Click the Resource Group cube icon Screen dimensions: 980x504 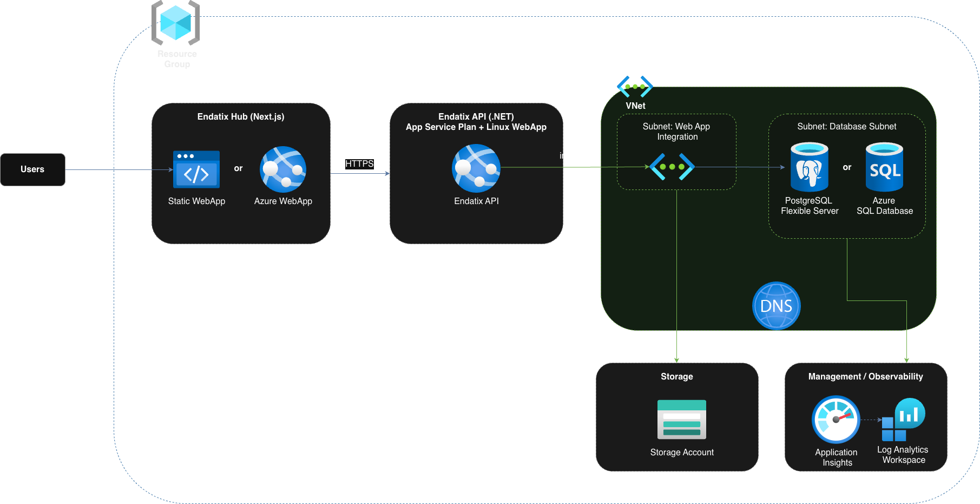[x=176, y=23]
